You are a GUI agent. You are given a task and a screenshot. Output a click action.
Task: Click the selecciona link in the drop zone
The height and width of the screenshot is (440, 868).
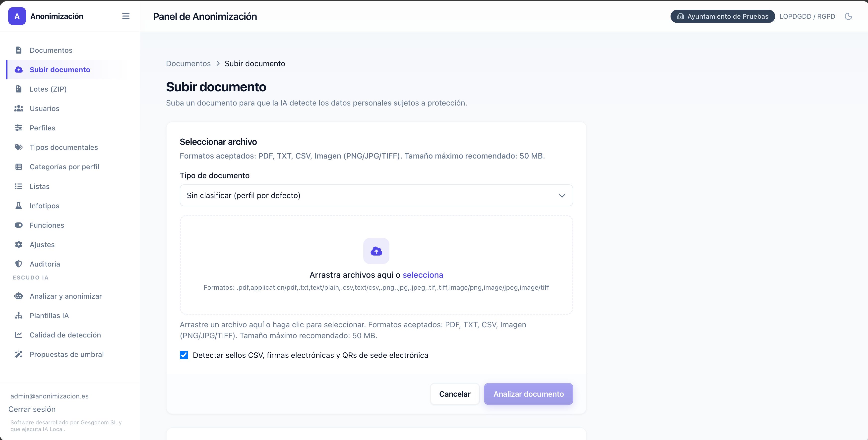[423, 275]
